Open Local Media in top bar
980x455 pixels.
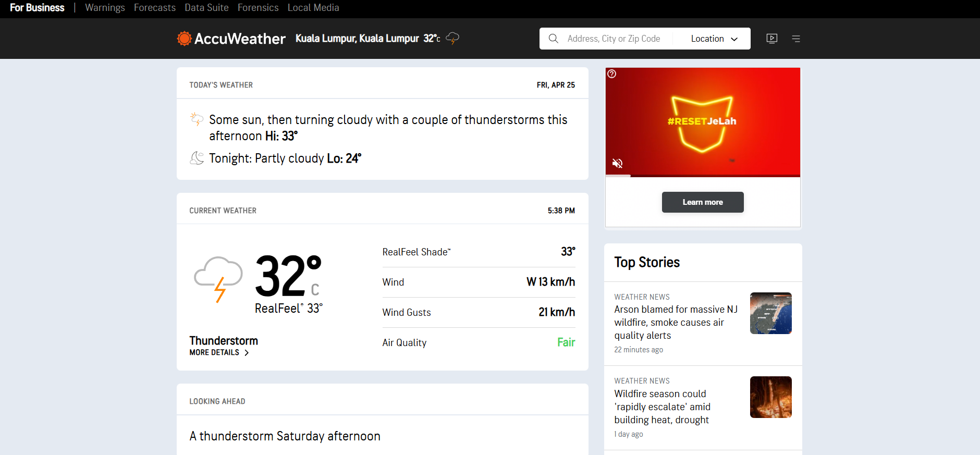(313, 8)
